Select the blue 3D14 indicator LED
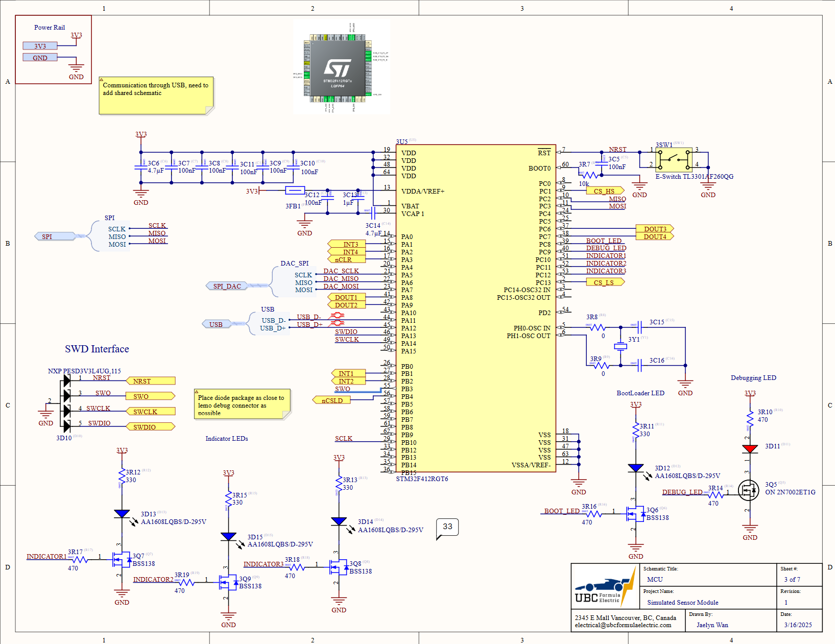Image resolution: width=835 pixels, height=644 pixels. (x=339, y=521)
